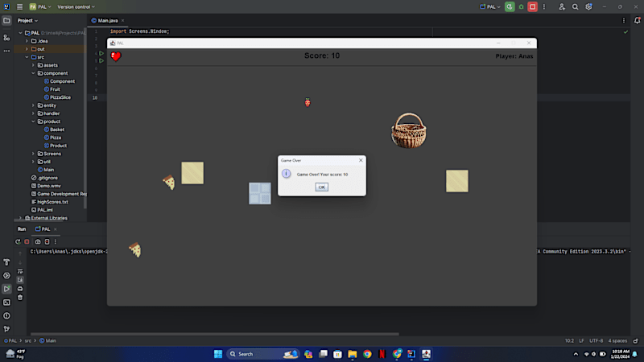This screenshot has height=362, width=644.
Task: Click the Run console horizontal scrollbar
Action: click(x=214, y=334)
